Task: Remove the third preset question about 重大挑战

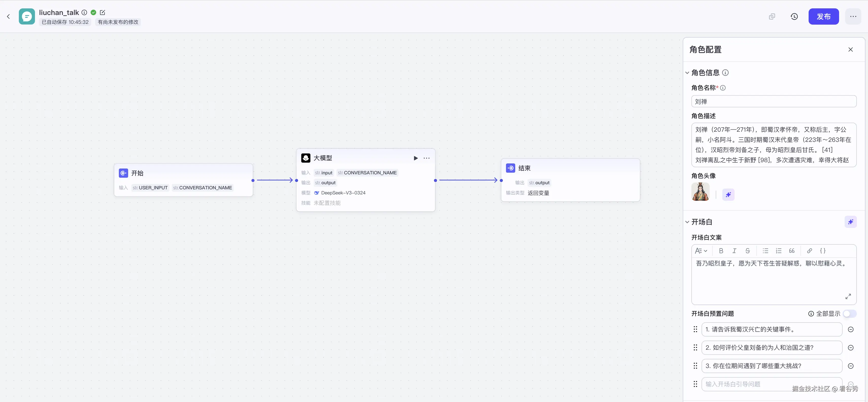Action: pos(850,366)
